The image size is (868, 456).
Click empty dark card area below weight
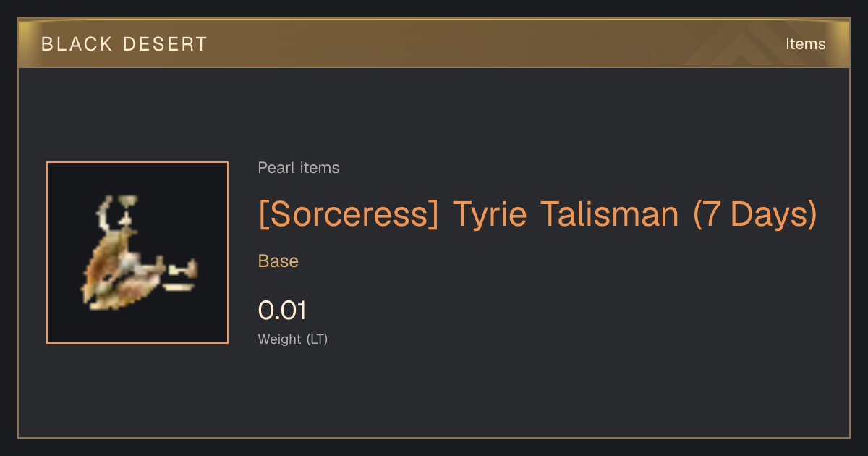506,394
